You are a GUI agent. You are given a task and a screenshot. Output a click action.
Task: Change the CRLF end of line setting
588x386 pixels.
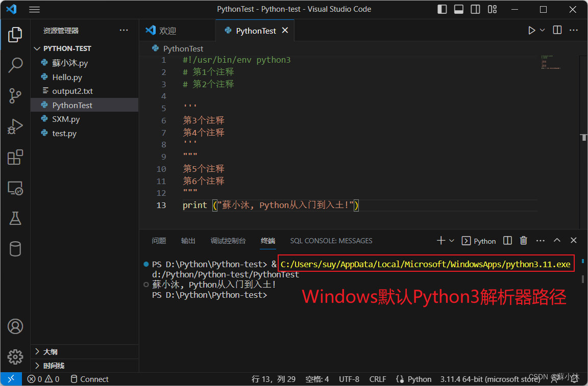point(378,379)
